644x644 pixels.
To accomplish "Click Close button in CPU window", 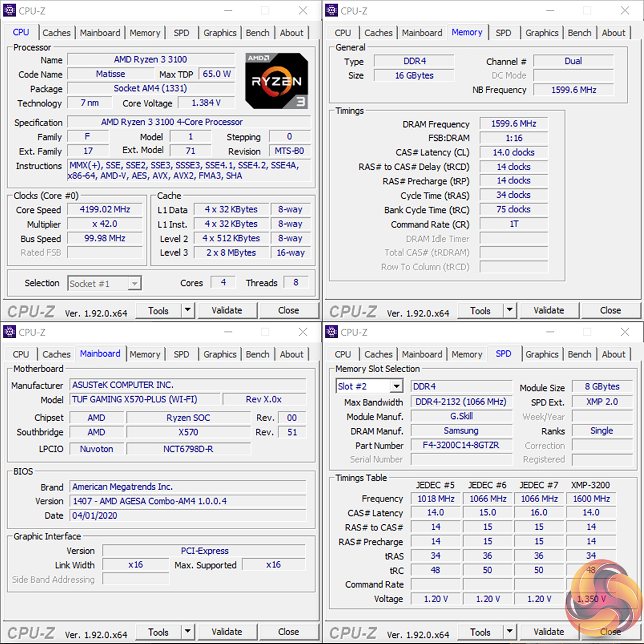I will click(289, 310).
